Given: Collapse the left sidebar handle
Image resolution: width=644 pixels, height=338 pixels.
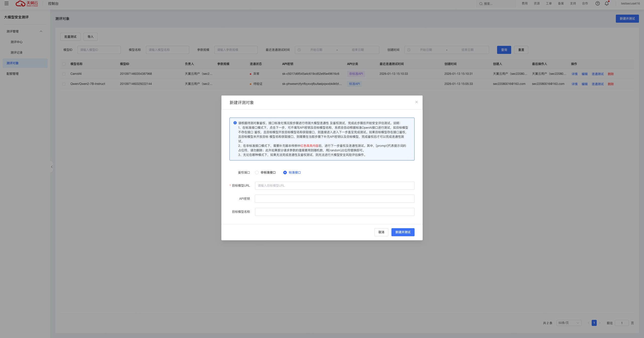Looking at the screenshot, I should [x=52, y=167].
